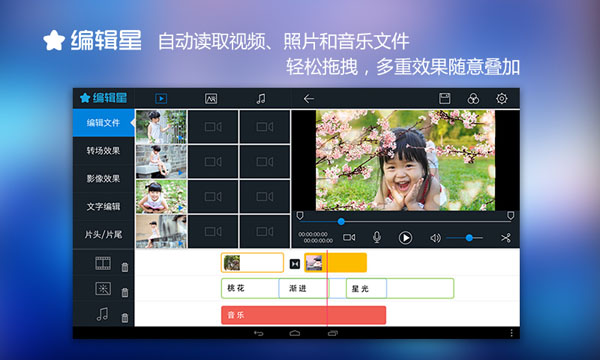The height and width of the screenshot is (360, 600).
Task: Play the preview video
Action: coord(405,238)
